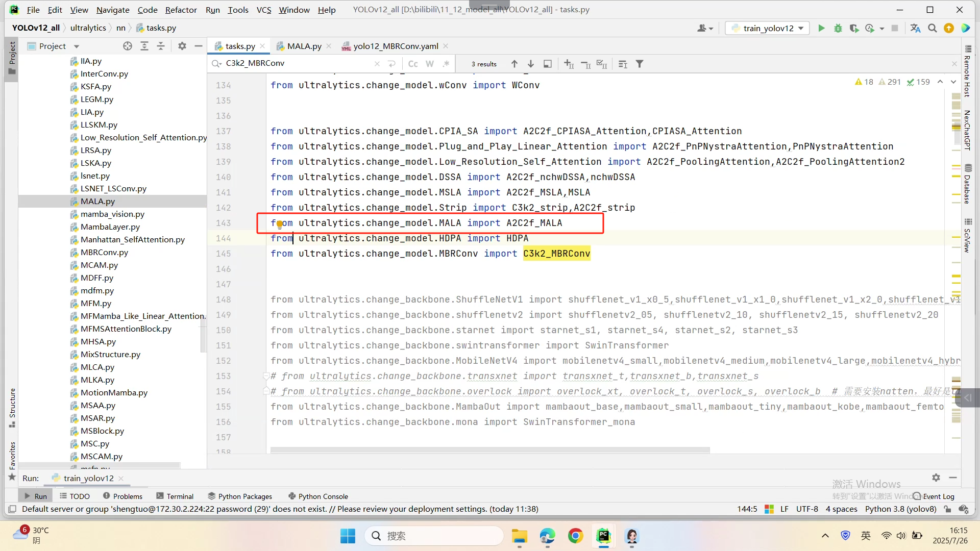The width and height of the screenshot is (980, 551).
Task: Open the Terminal tool tab
Action: [x=175, y=496]
